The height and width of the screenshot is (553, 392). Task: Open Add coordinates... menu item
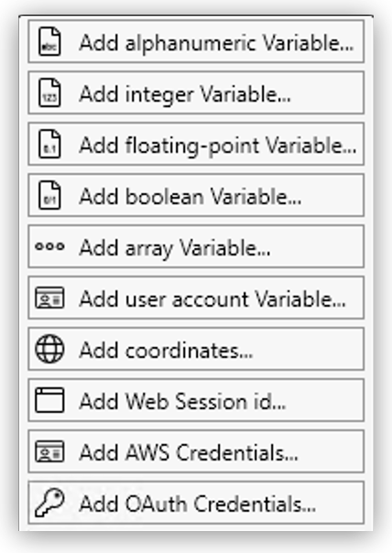coord(196,349)
